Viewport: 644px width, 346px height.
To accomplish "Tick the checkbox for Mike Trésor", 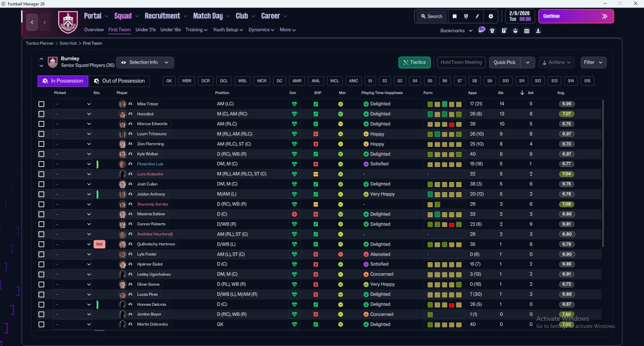I will coord(41,104).
